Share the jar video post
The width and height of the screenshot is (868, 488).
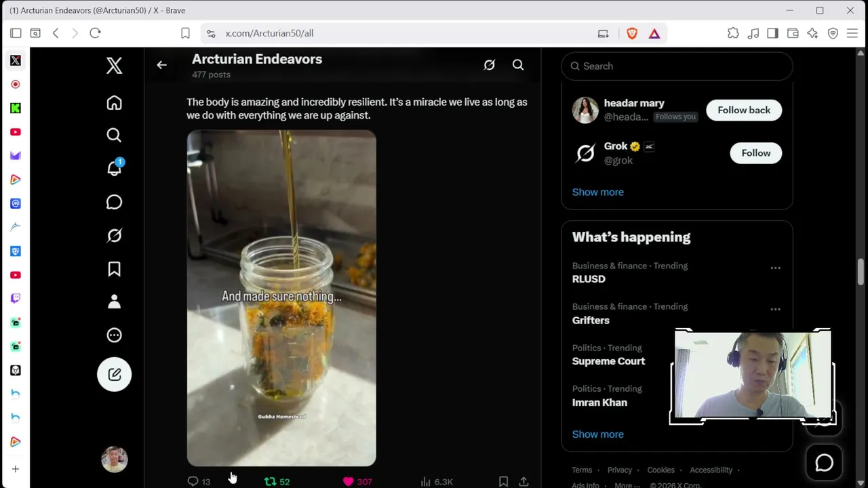(x=524, y=481)
